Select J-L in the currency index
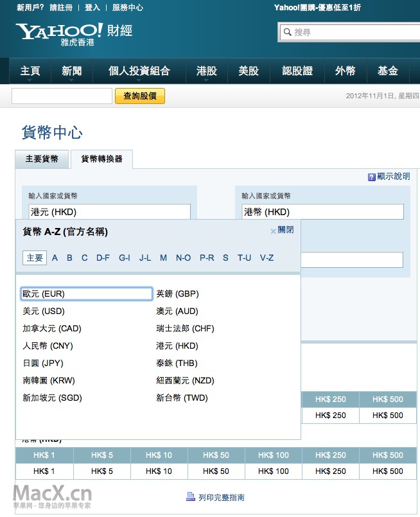 click(x=145, y=258)
